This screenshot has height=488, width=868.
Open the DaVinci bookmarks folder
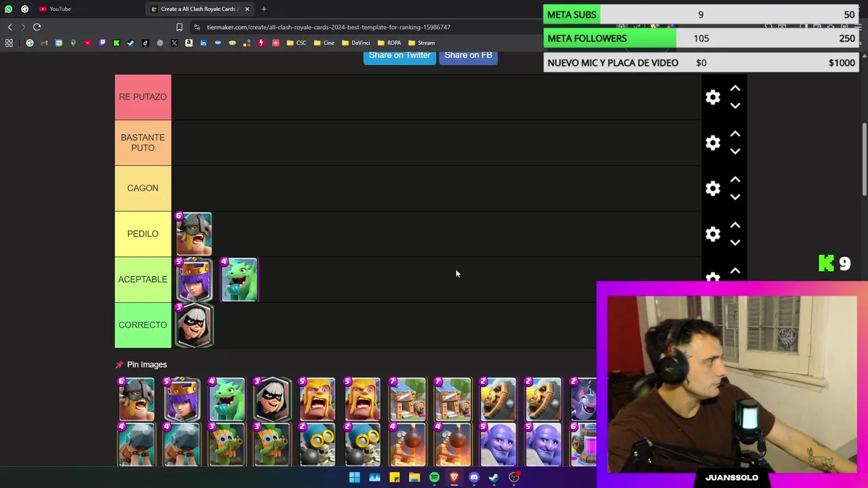tap(355, 43)
